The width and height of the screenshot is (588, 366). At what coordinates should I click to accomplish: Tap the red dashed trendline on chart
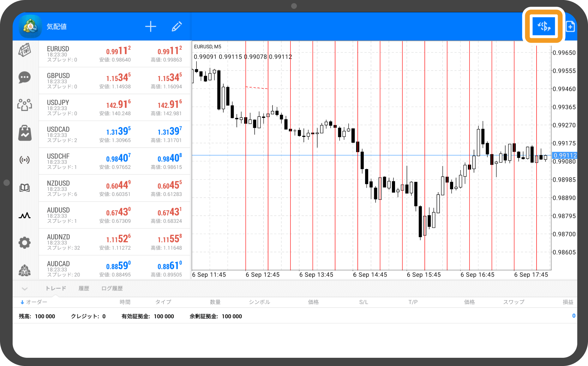(x=257, y=88)
